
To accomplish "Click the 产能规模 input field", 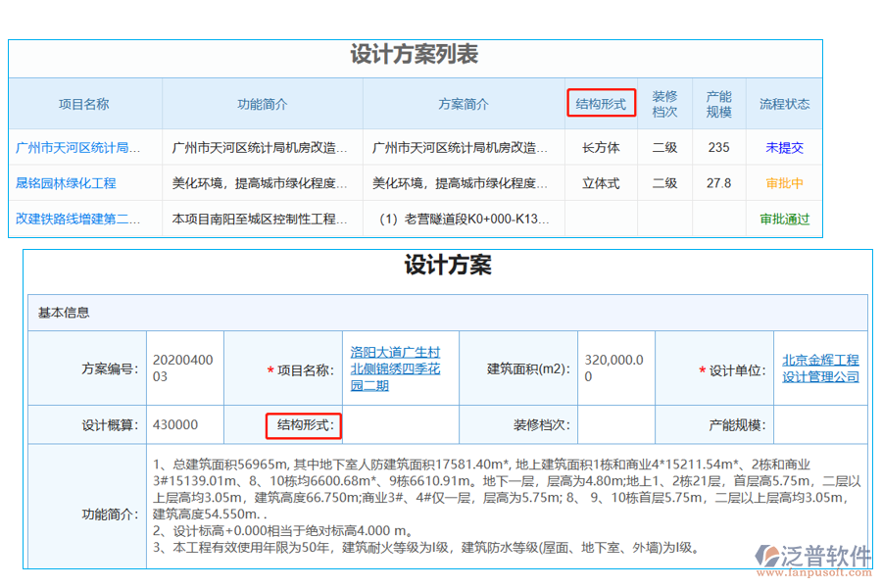I will click(x=821, y=424).
